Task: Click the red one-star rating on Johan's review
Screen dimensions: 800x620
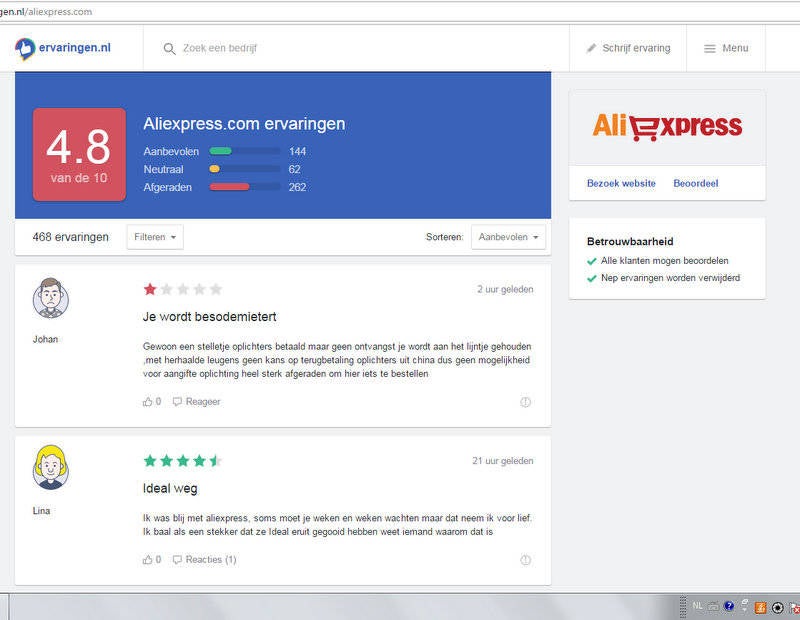Action: 150,289
